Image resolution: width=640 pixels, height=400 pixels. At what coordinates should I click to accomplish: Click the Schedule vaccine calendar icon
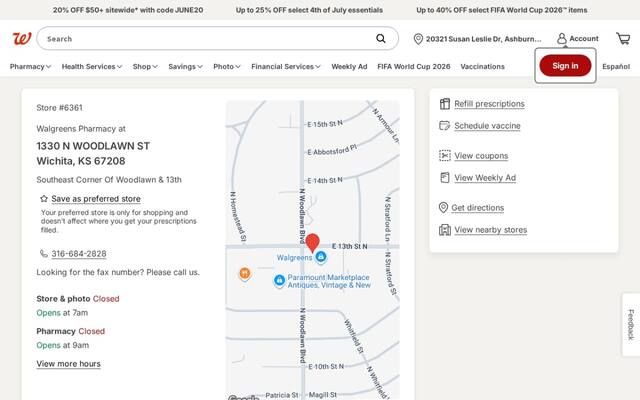(x=444, y=125)
